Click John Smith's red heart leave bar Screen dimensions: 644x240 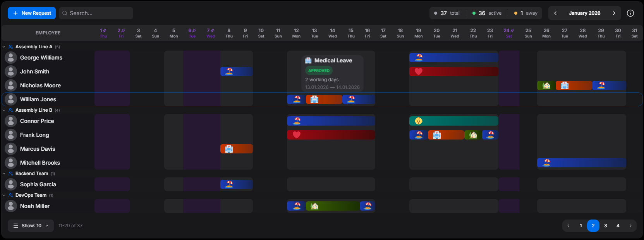(453, 71)
